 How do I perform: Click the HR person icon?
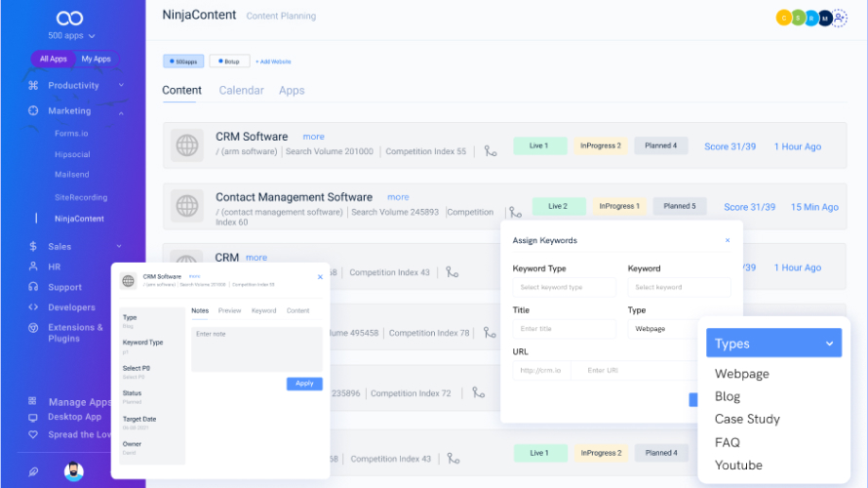coord(33,266)
